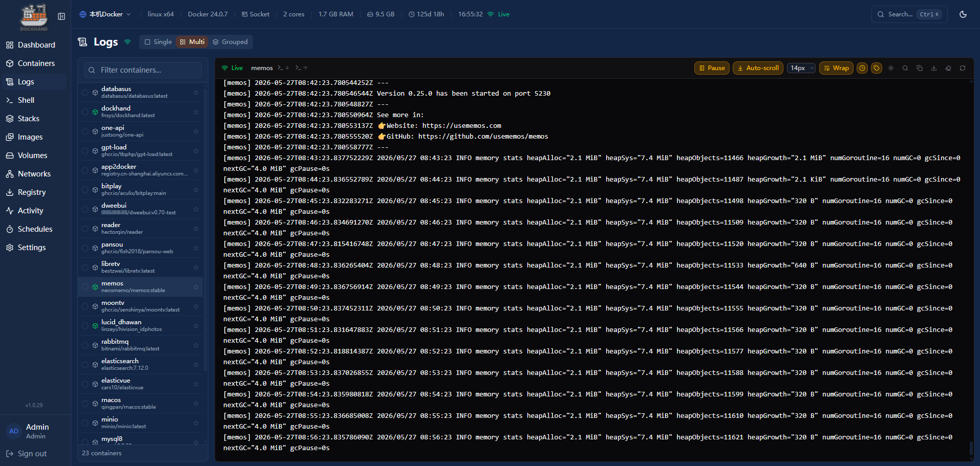Toggle Auto-scroll in the log toolbar

coord(758,68)
